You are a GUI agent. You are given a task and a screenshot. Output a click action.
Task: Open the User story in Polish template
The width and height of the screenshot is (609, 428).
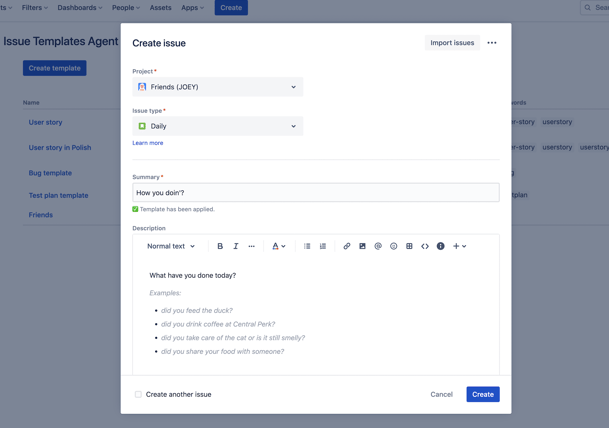point(60,148)
